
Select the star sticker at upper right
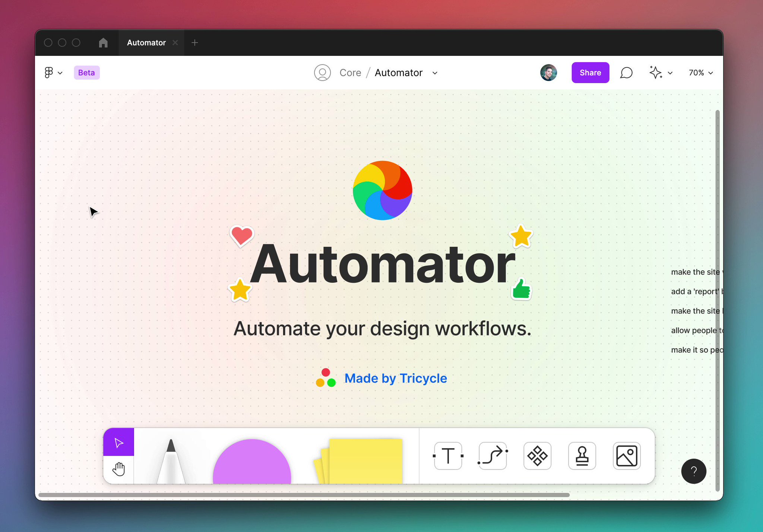521,236
